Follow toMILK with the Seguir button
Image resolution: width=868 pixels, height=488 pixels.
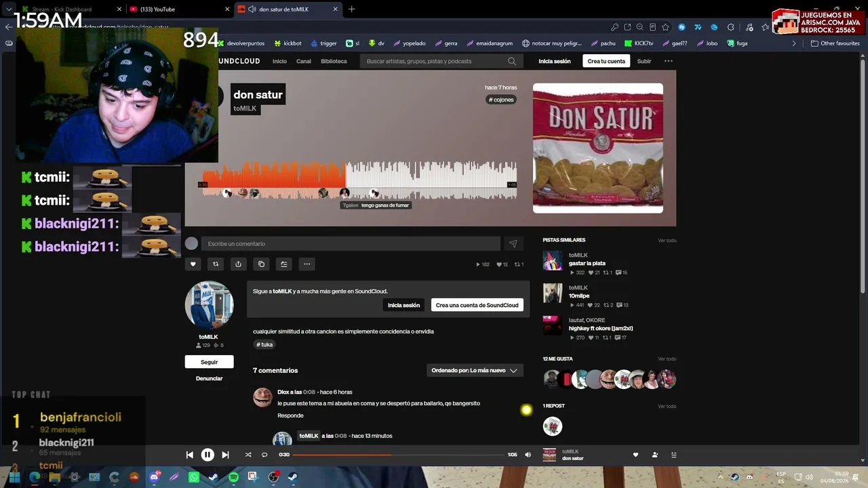click(x=209, y=362)
